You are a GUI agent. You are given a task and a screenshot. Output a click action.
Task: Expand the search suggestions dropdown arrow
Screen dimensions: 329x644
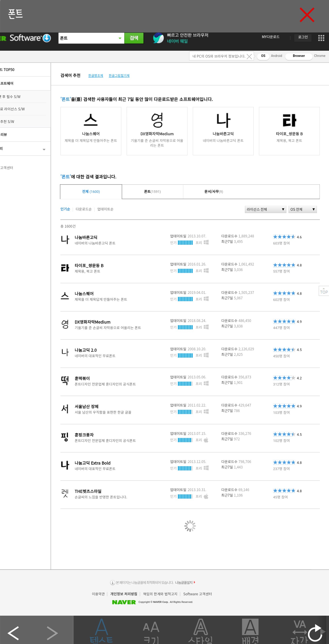point(120,38)
